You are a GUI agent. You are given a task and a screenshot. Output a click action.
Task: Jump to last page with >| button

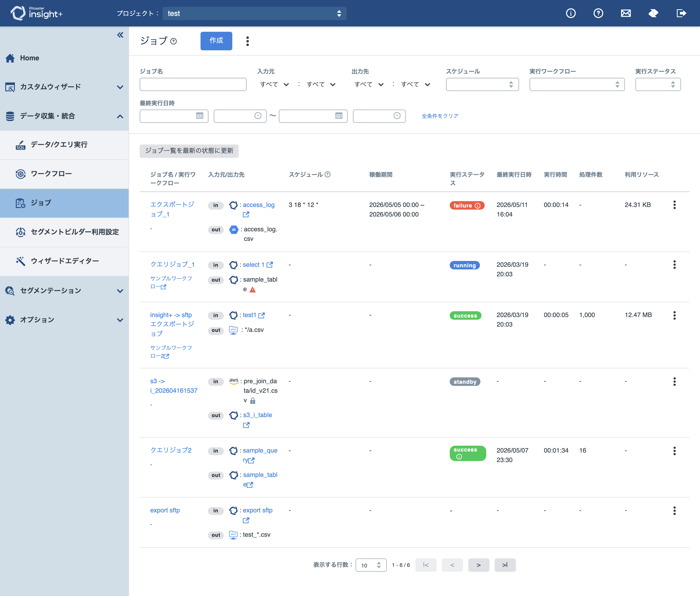pos(505,565)
